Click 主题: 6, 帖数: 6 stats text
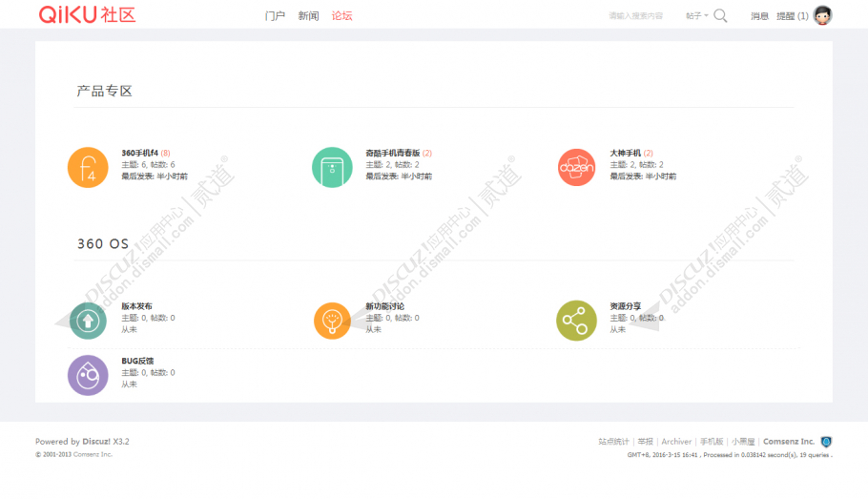The width and height of the screenshot is (868, 499). tap(149, 164)
